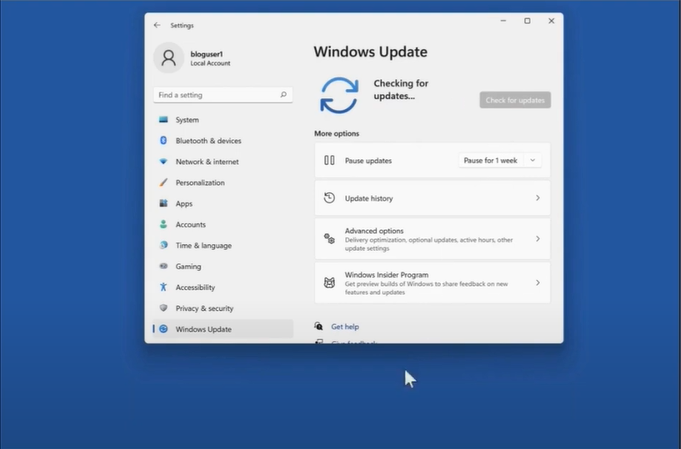This screenshot has width=681, height=449.
Task: Open the Pause for 1 week dropdown
Action: pos(500,160)
